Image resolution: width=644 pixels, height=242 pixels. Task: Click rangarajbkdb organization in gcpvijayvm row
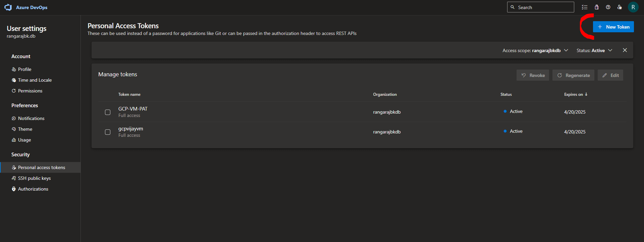[387, 132]
